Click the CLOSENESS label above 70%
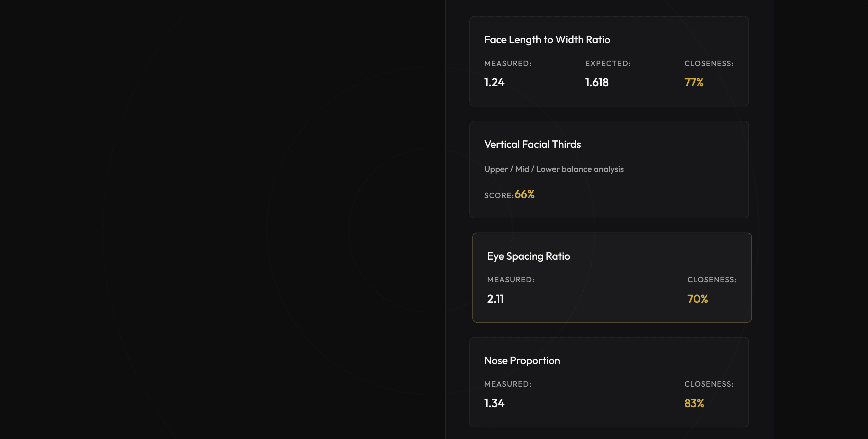The width and height of the screenshot is (868, 439). [712, 280]
